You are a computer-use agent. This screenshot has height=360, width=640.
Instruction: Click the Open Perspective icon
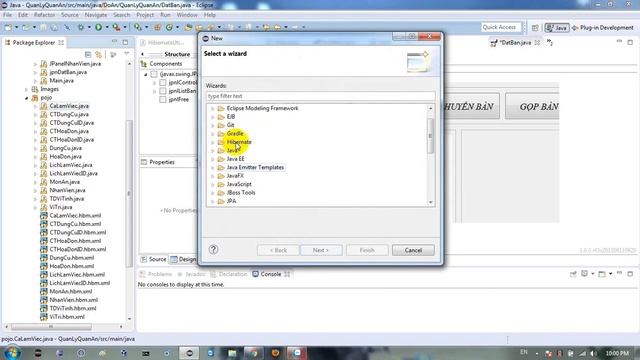pos(535,28)
